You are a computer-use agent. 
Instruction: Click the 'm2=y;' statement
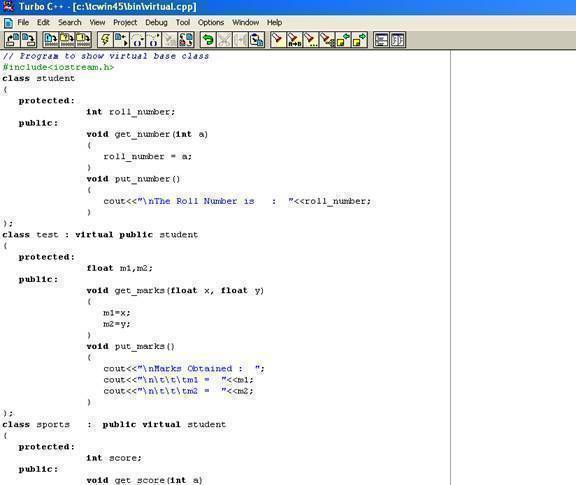coord(116,324)
